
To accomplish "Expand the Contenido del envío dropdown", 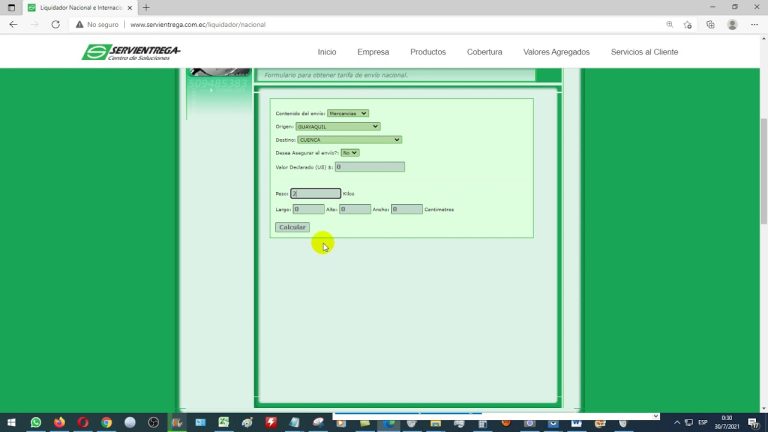I will tap(348, 113).
